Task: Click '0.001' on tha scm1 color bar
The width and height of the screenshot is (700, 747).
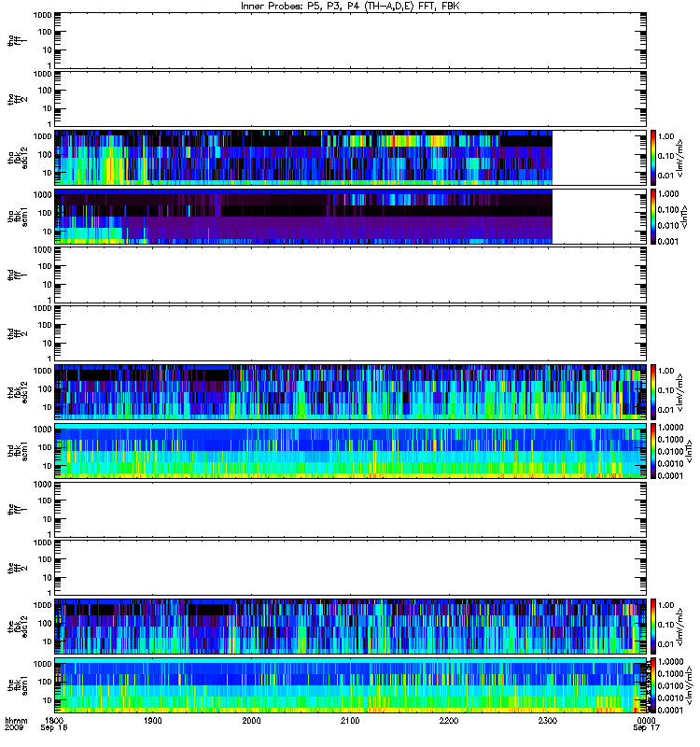Action: [668, 242]
